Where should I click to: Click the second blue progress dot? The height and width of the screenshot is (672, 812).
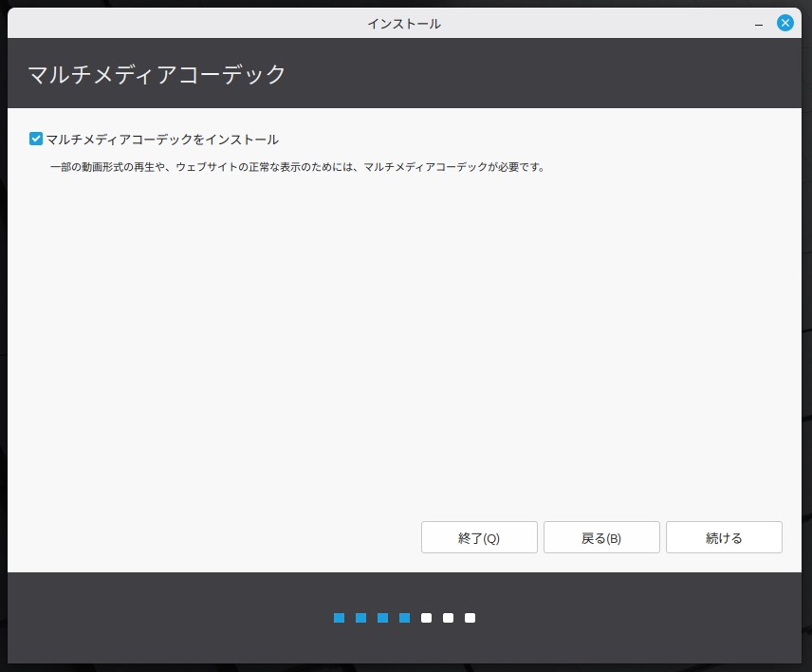[x=360, y=618]
